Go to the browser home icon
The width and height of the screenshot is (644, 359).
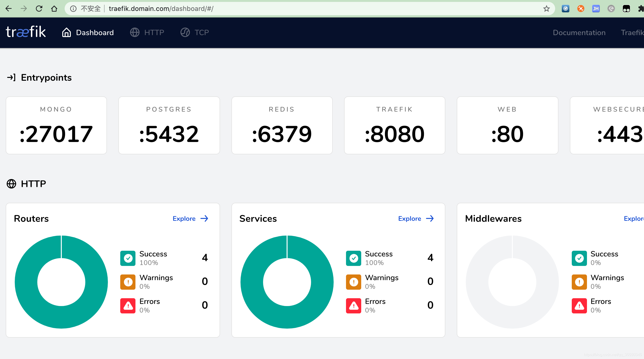[54, 9]
